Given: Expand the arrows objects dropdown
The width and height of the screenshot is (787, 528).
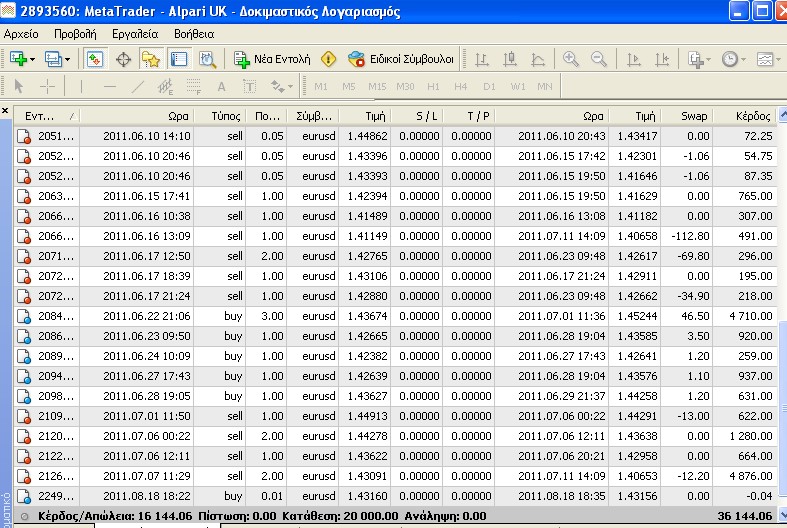Looking at the screenshot, I should click(291, 87).
